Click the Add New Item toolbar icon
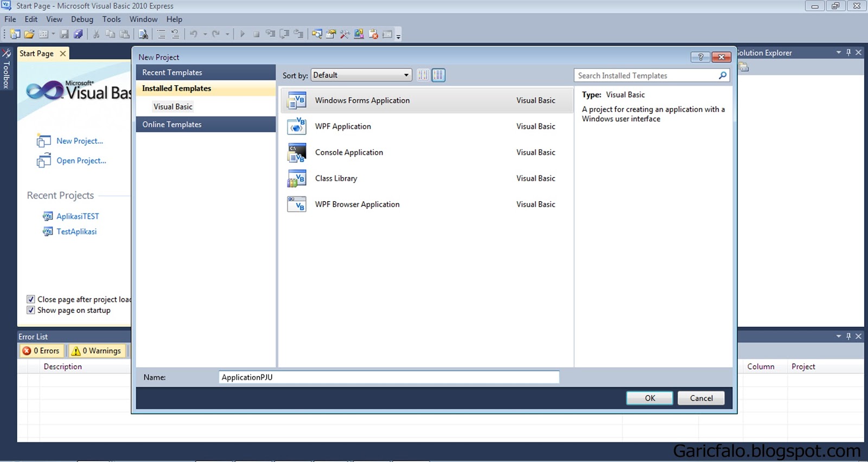Screen dimensions: 868x462 coord(43,34)
